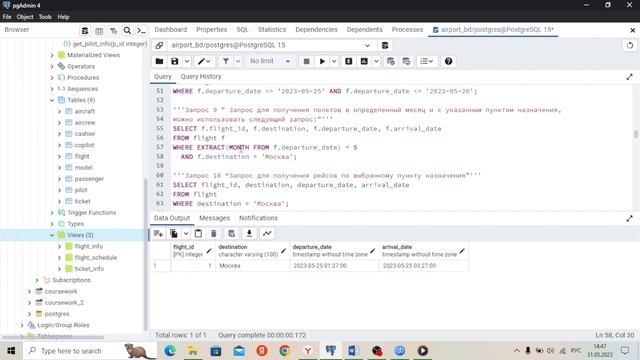
Task: Run the query with Execute button
Action: pos(322,61)
